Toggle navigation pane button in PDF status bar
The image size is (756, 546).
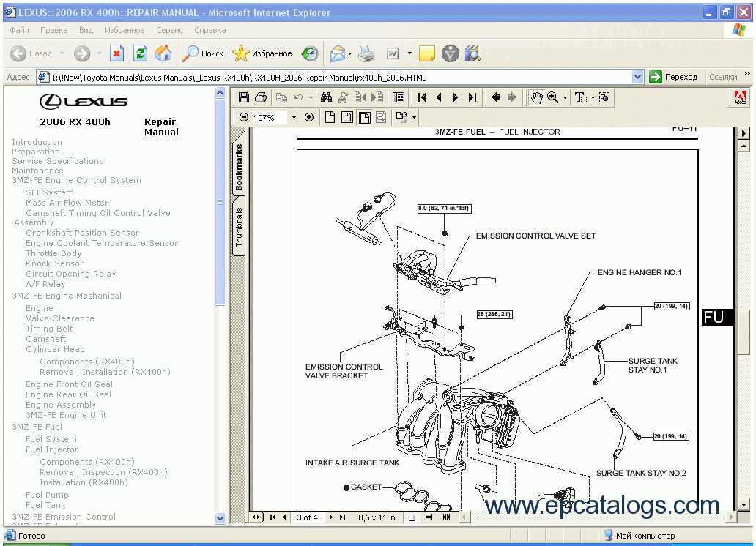(256, 517)
